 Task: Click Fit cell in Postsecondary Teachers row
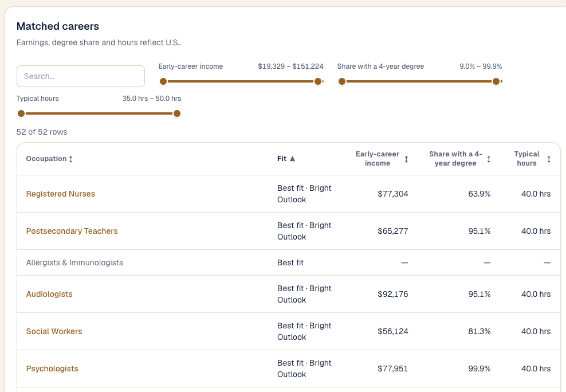(x=304, y=231)
